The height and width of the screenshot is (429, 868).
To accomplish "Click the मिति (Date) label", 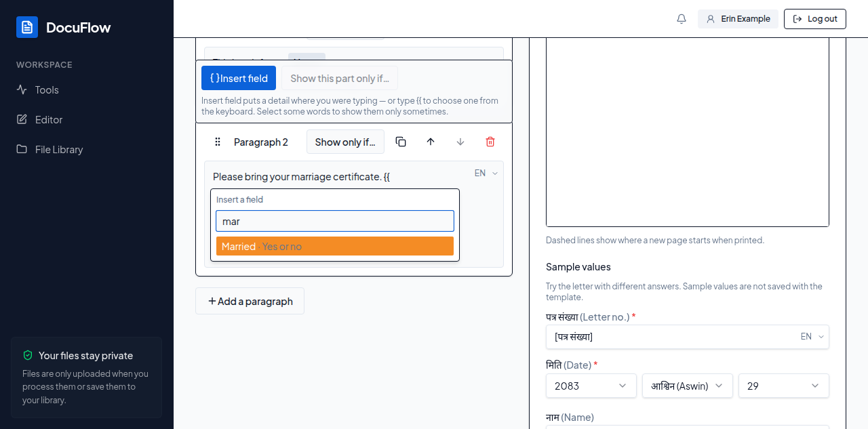I will click(572, 365).
